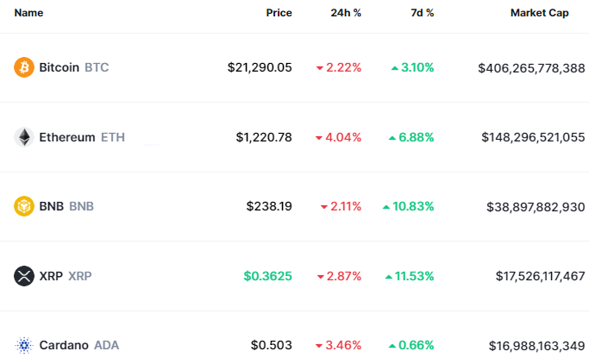Screen dimensions: 589x364
Task: Click the Bitcoin logo icon
Action: point(24,67)
